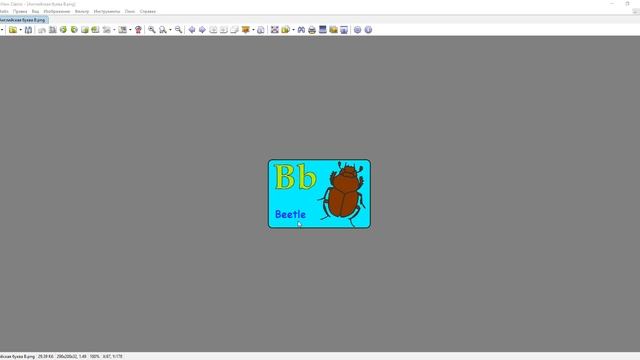Viewport: 640px width, 360px height.
Task: Restore down the application window
Action: click(x=627, y=4)
